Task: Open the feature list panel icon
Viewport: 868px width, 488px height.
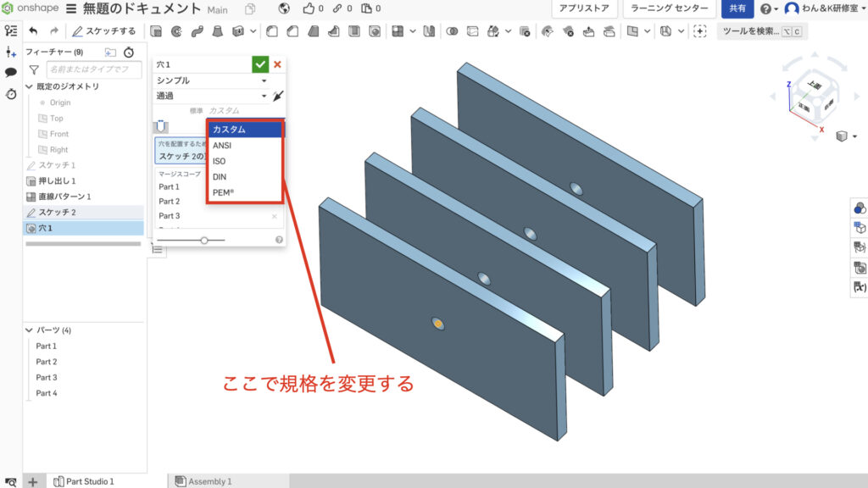Action: click(x=10, y=31)
